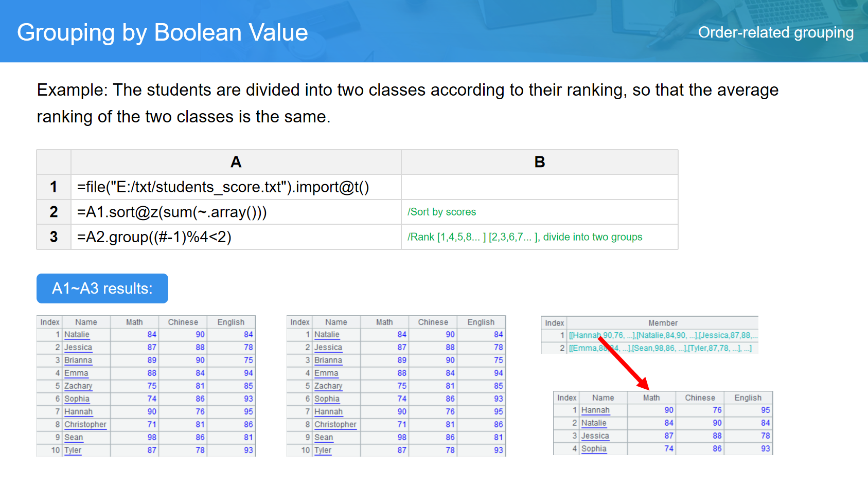
Task: Open the second Member row starting with Emma
Action: coord(660,348)
